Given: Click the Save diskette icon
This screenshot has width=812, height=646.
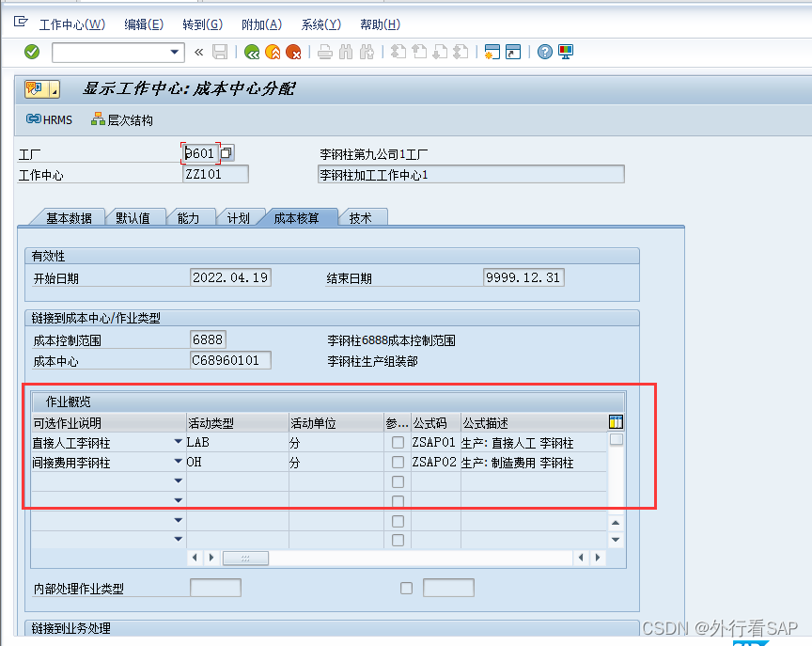Looking at the screenshot, I should click(220, 52).
